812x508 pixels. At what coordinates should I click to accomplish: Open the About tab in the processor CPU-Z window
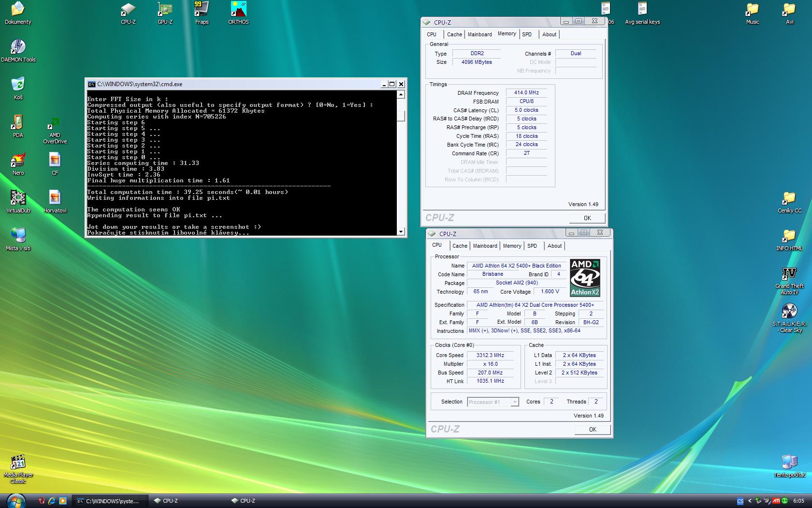pos(554,246)
